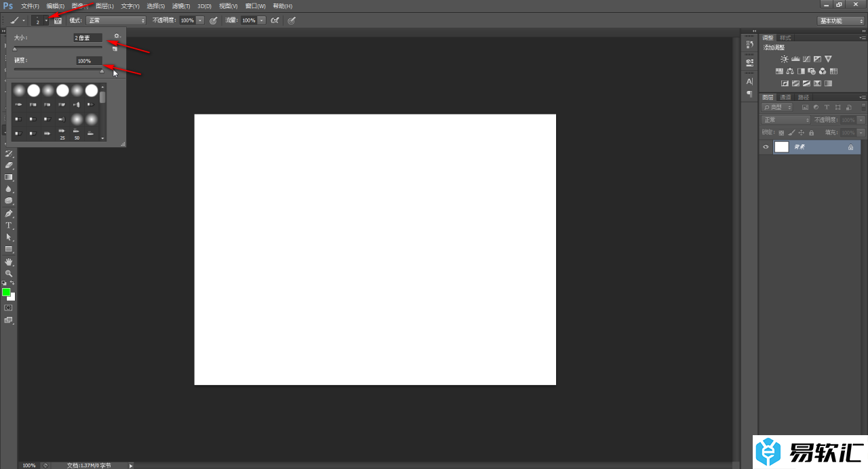Select the Eraser tool
This screenshot has width=868, height=469.
[9, 165]
